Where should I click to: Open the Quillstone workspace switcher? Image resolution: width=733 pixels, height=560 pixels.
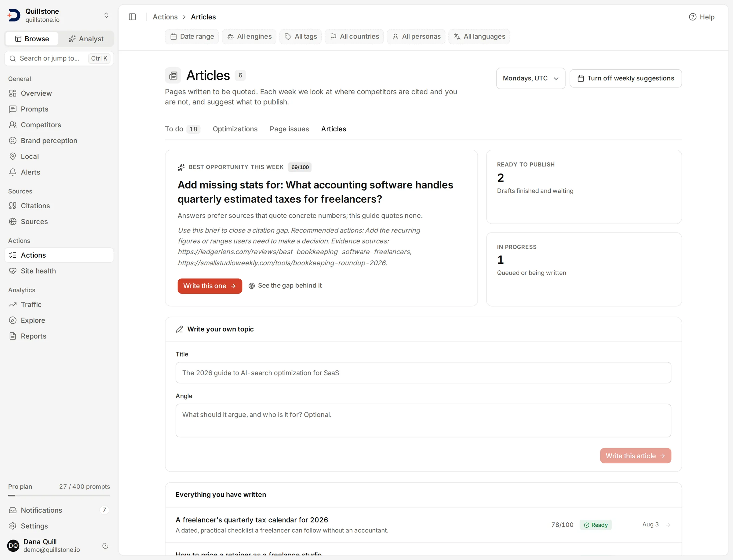click(59, 15)
